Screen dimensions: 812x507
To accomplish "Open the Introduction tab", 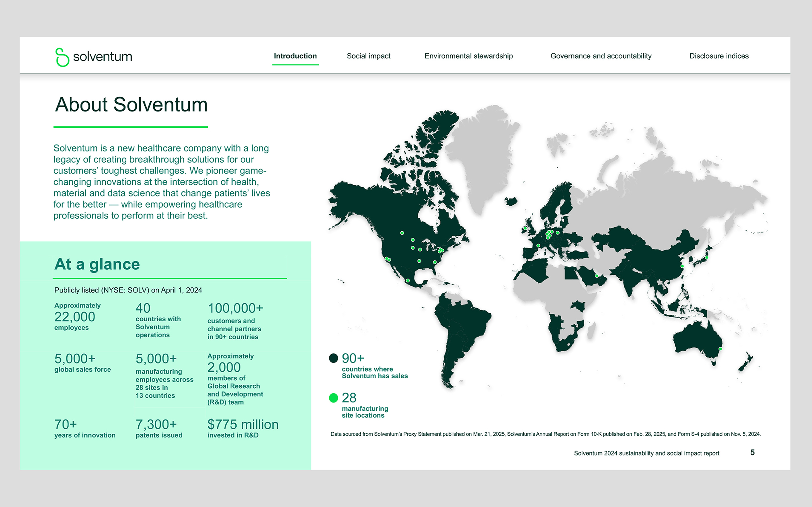I will (295, 56).
